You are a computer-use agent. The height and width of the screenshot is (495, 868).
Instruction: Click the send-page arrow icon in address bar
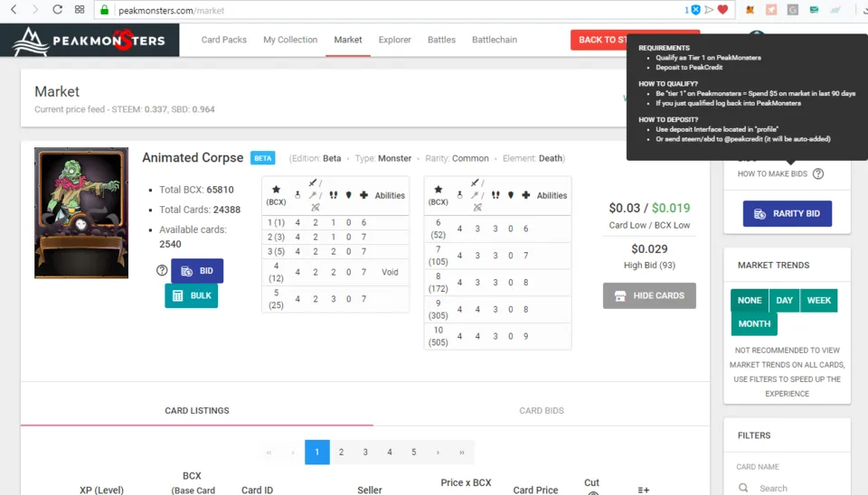coord(709,9)
